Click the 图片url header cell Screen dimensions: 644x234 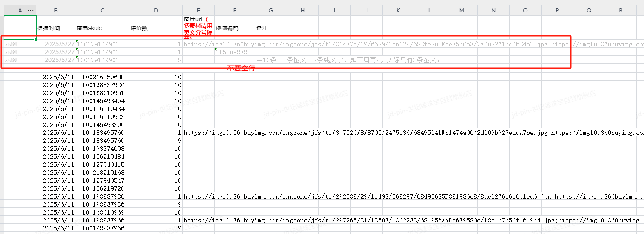tap(198, 28)
